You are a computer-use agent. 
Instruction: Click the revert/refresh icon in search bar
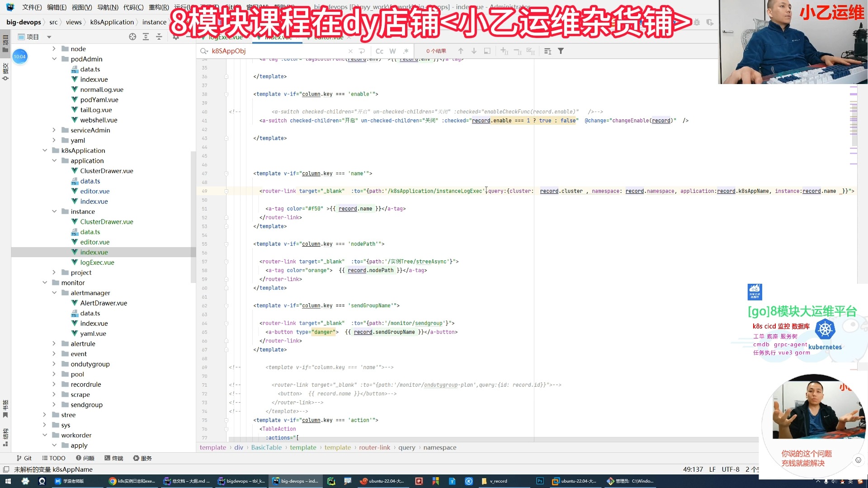point(363,51)
